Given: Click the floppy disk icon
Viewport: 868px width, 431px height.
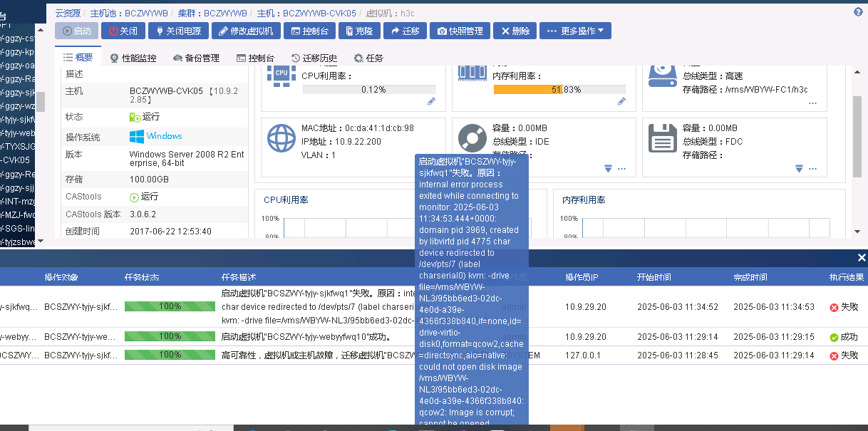Looking at the screenshot, I should (662, 138).
